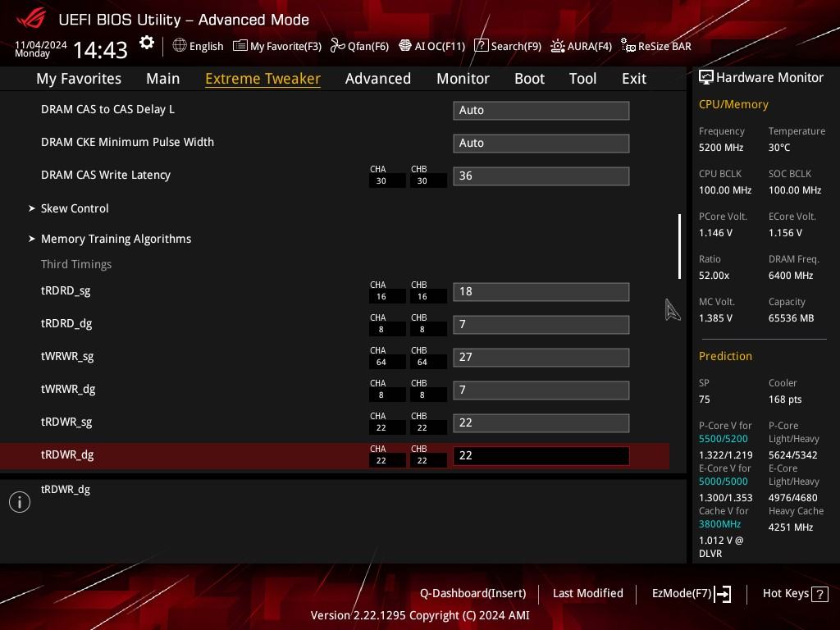Image resolution: width=840 pixels, height=630 pixels.
Task: Click the date 11/04/2024 Monday
Action: pyautogui.click(x=41, y=48)
